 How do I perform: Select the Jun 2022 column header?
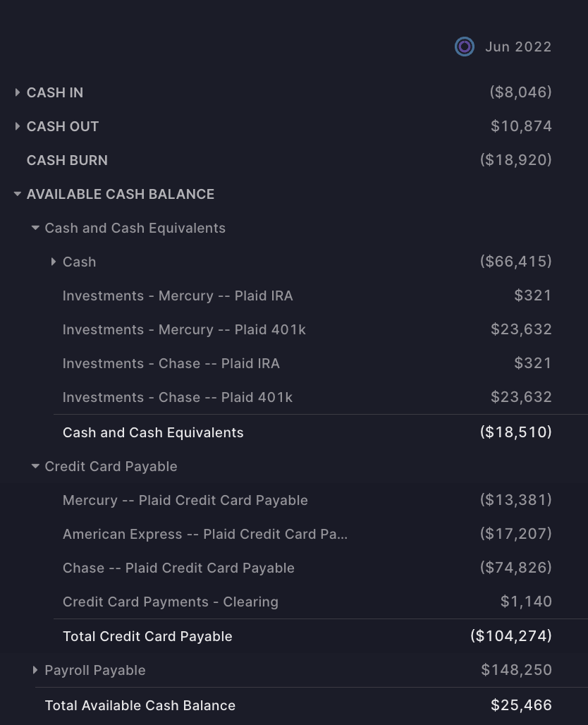(518, 47)
